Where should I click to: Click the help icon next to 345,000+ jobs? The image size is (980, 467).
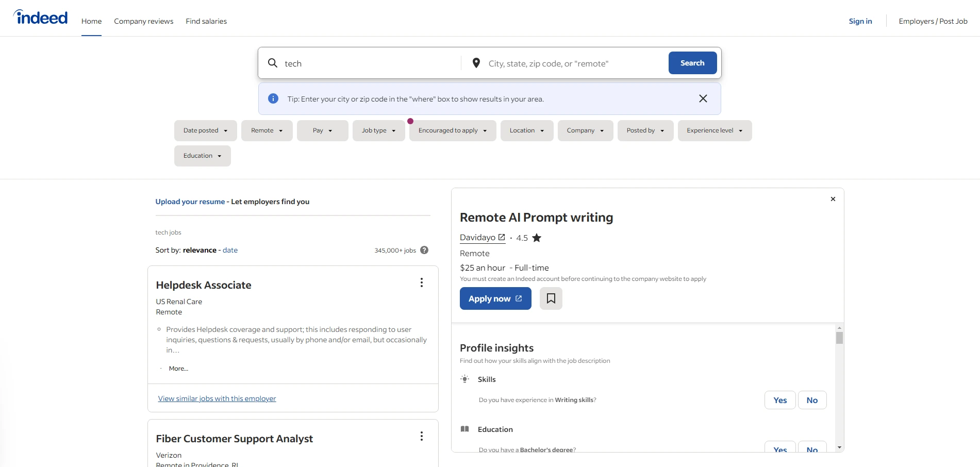424,250
